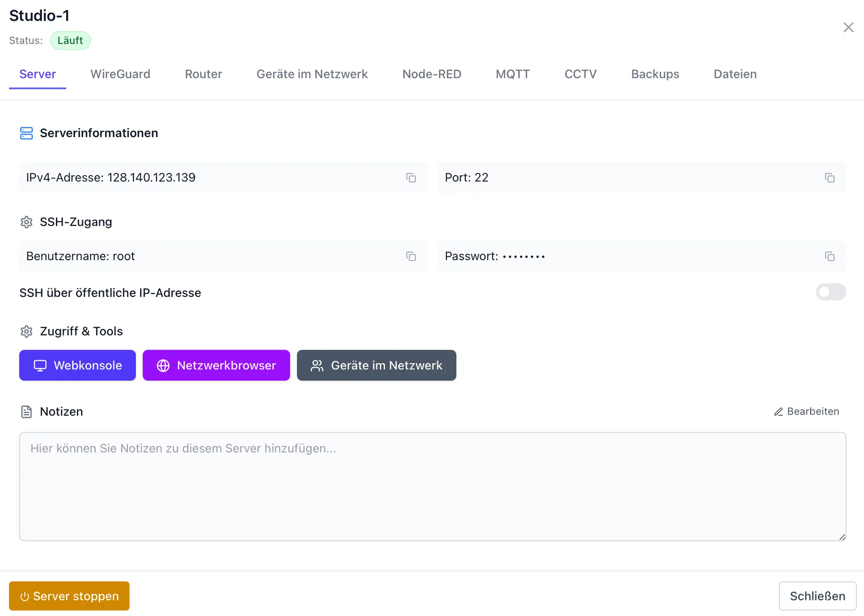Click Server stoppen
Image resolution: width=864 pixels, height=616 pixels.
[69, 596]
